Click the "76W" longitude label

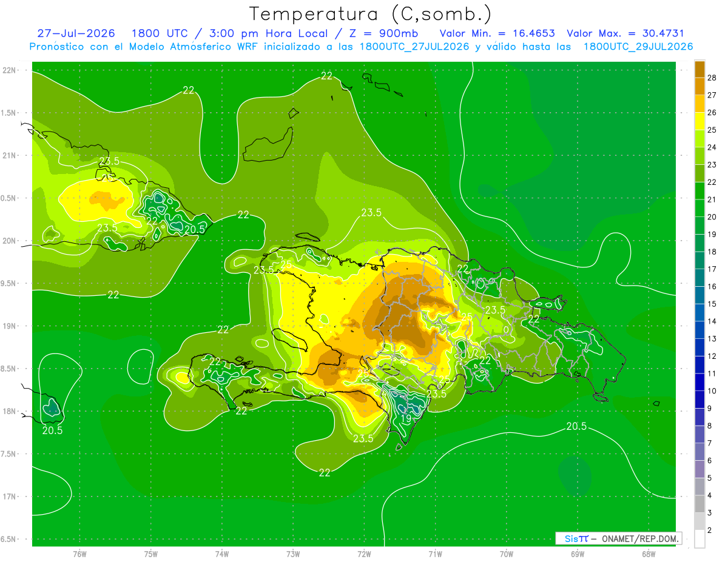pyautogui.click(x=79, y=554)
